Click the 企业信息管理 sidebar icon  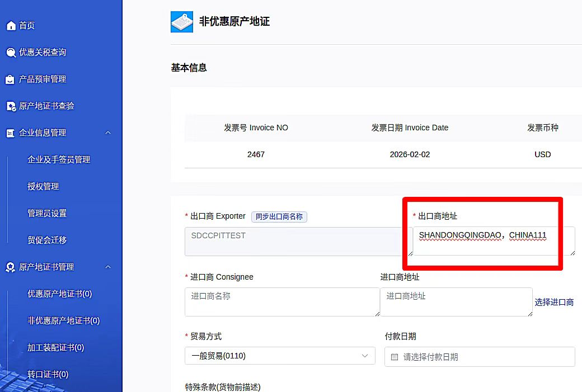tap(11, 133)
